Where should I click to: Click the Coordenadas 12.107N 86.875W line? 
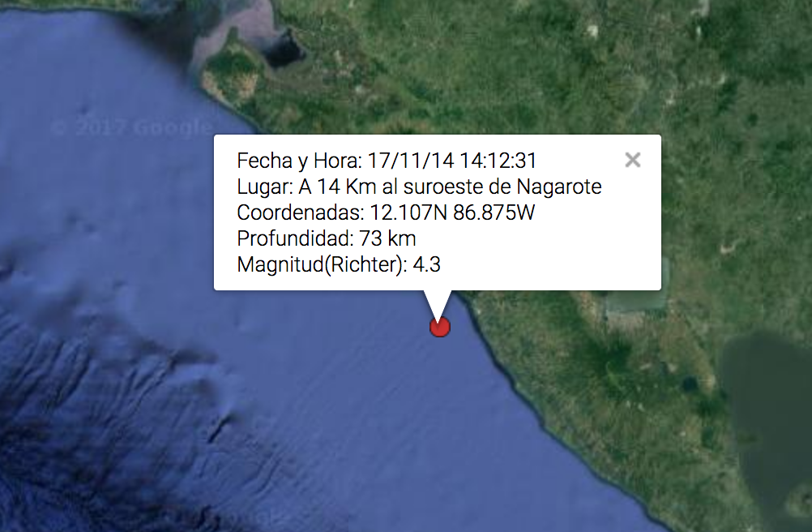386,212
